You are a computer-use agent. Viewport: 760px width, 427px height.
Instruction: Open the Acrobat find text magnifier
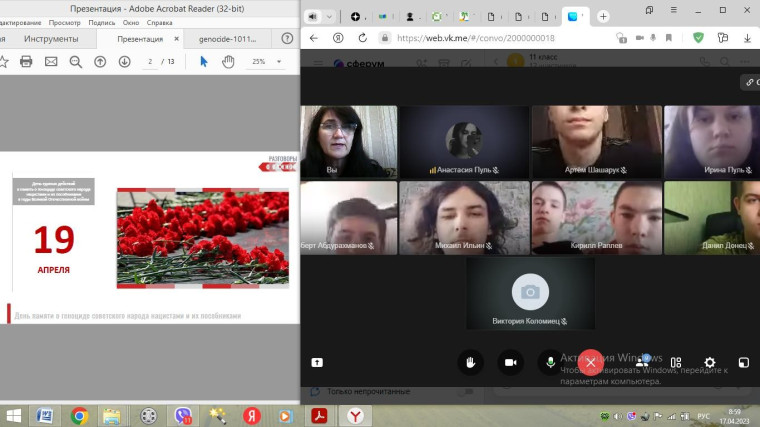coord(76,62)
